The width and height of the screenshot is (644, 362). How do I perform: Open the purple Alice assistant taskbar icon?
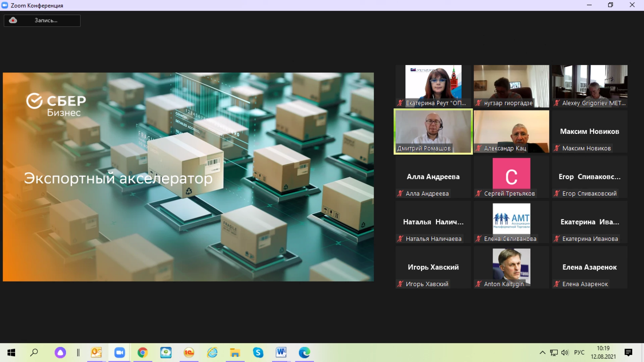60,353
